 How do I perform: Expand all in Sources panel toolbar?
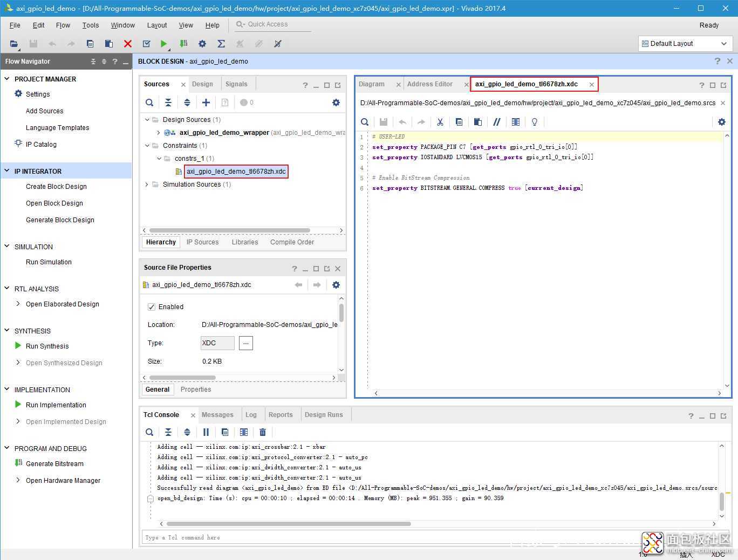point(187,103)
